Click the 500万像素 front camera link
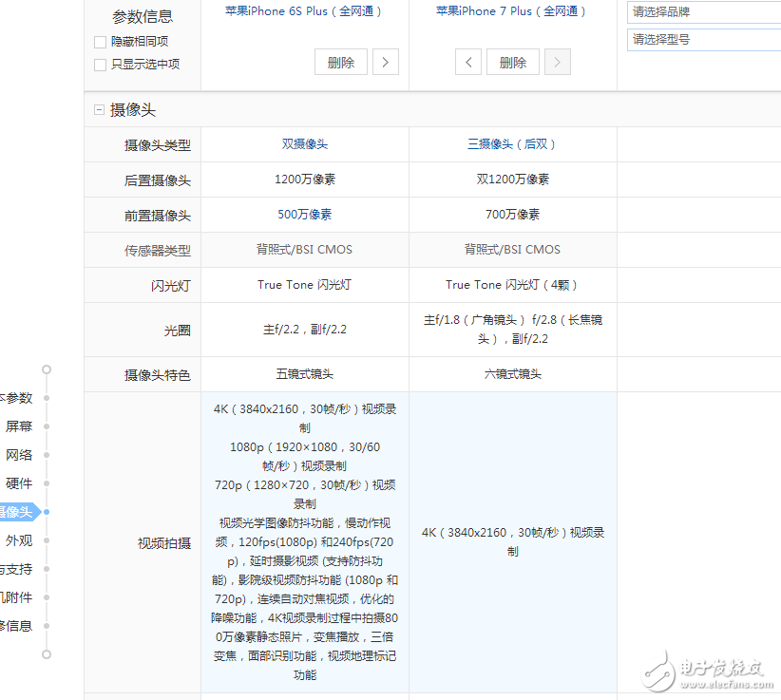 click(x=305, y=215)
